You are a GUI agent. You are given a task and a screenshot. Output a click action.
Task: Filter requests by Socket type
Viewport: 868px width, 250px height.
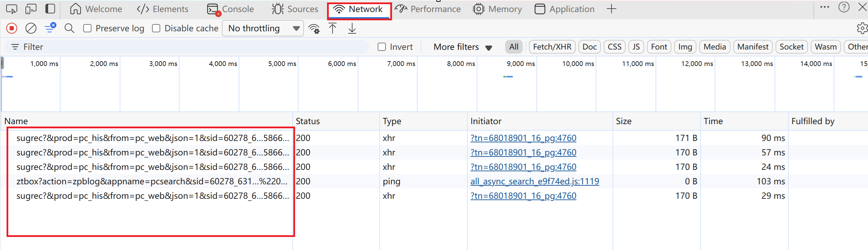click(x=791, y=47)
